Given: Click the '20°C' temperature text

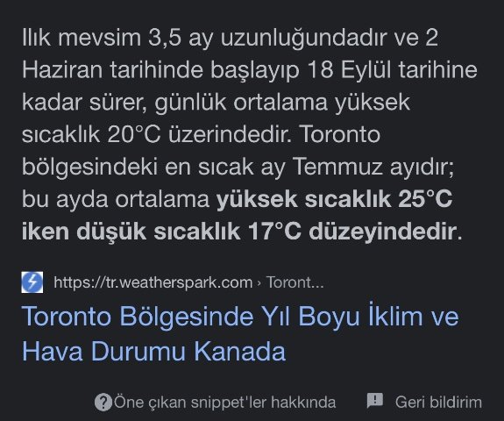Looking at the screenshot, I should coord(134,134).
